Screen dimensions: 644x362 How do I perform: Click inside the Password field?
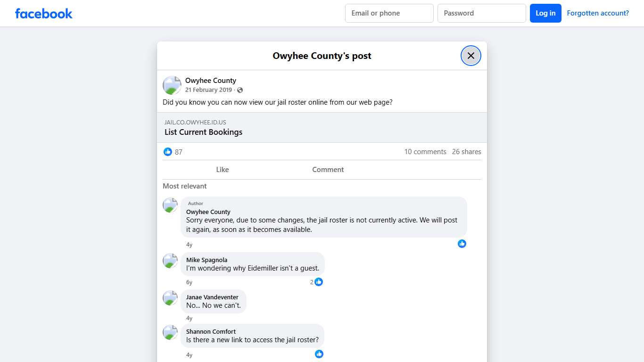pyautogui.click(x=481, y=13)
